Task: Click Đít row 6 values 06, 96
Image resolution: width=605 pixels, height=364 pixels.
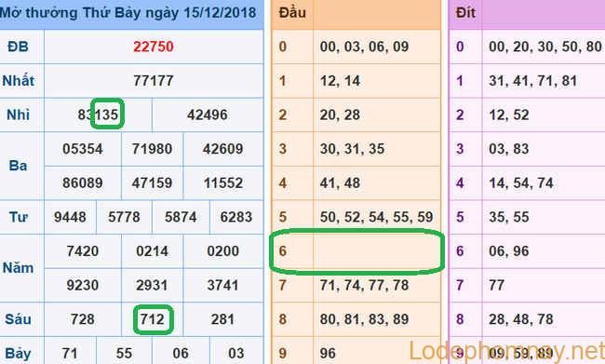Action: pyautogui.click(x=508, y=251)
